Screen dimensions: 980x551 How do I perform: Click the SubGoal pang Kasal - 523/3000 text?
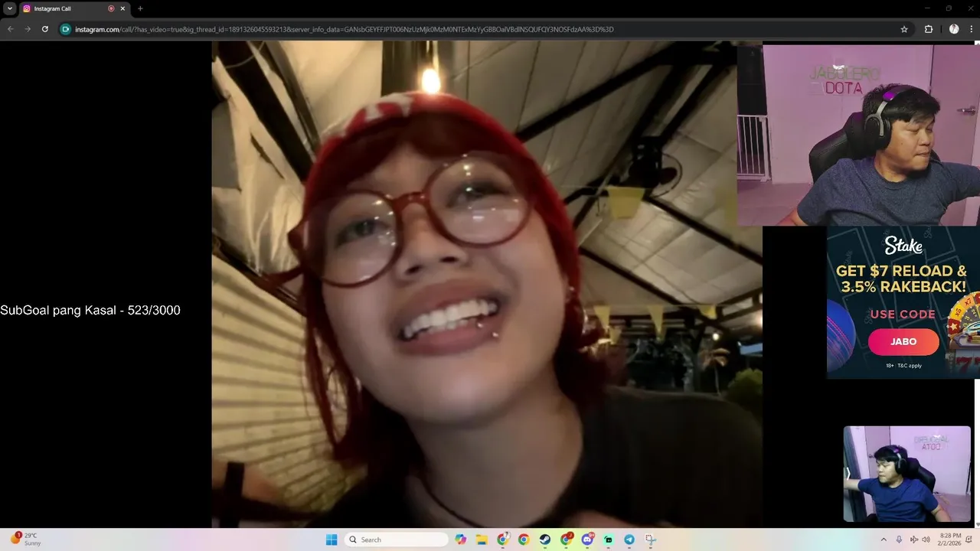[x=90, y=310]
